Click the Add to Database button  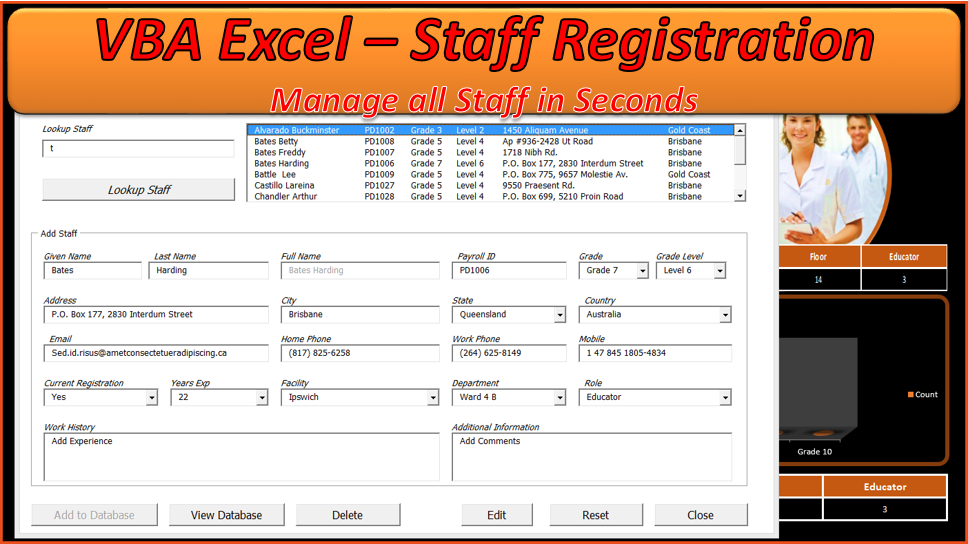(94, 515)
